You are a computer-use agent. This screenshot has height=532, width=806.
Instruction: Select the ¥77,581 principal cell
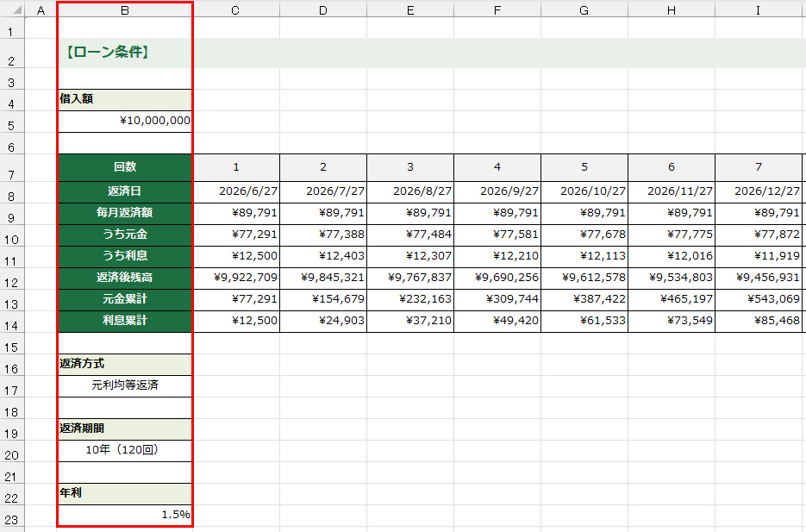tap(497, 235)
